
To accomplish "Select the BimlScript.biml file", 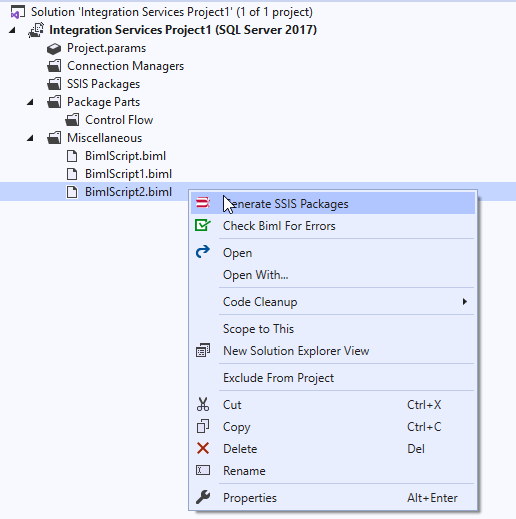I will point(125,156).
